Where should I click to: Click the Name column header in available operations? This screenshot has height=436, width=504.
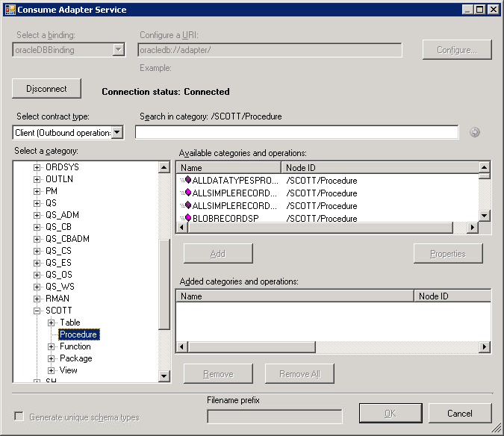tap(229, 167)
